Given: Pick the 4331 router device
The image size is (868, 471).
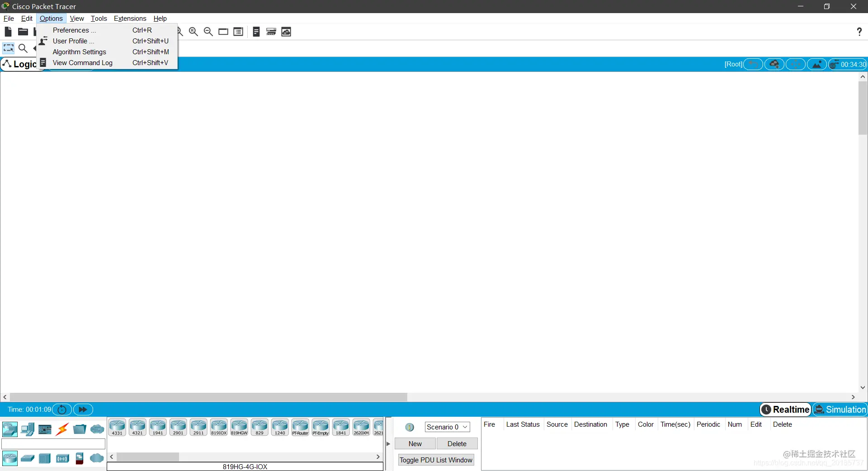Looking at the screenshot, I should (117, 427).
